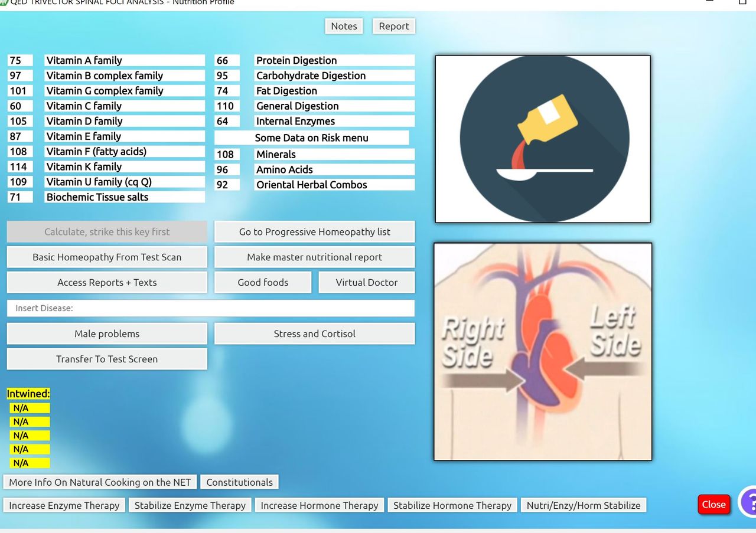
Task: Open the Constitutionals button
Action: [239, 482]
